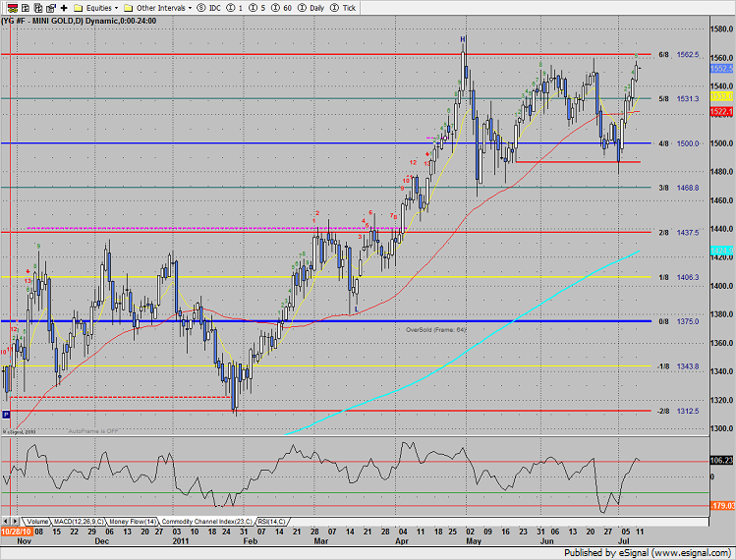Open the RSI(14,C) study tab
This screenshot has height=560, width=736.
271,521
